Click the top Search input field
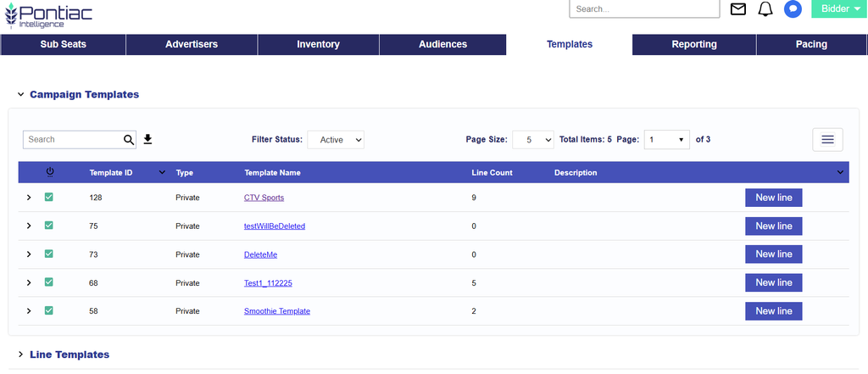The height and width of the screenshot is (374, 868). 644,8
